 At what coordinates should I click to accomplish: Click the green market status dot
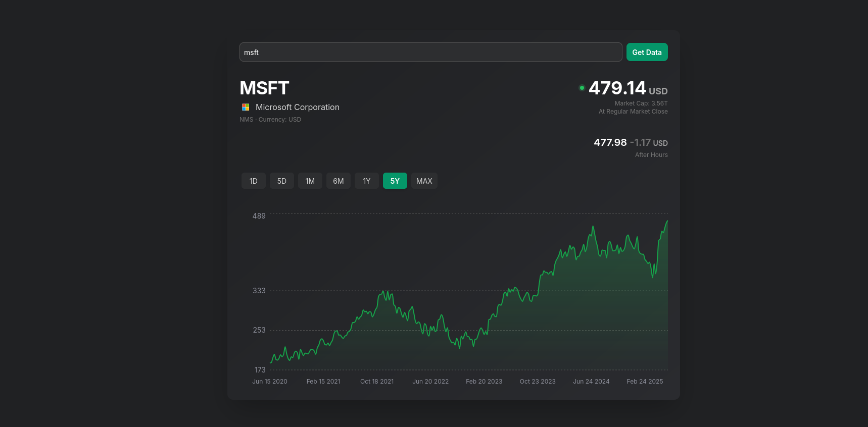coord(582,88)
